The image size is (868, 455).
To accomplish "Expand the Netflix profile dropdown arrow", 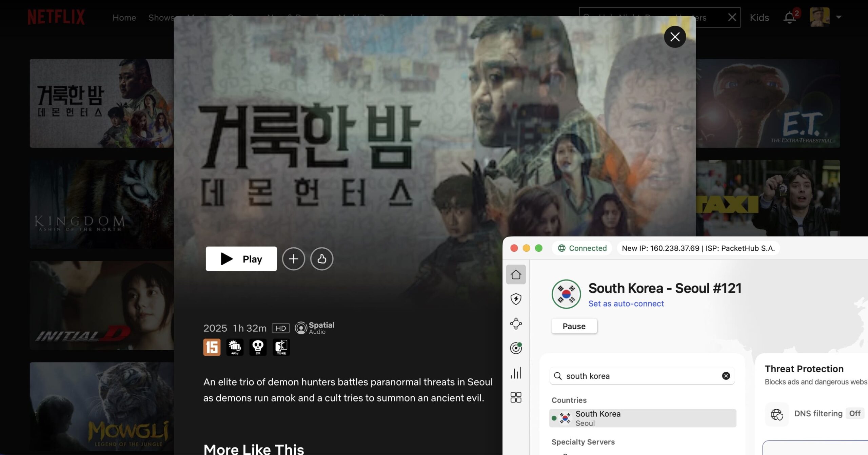I will (x=839, y=17).
